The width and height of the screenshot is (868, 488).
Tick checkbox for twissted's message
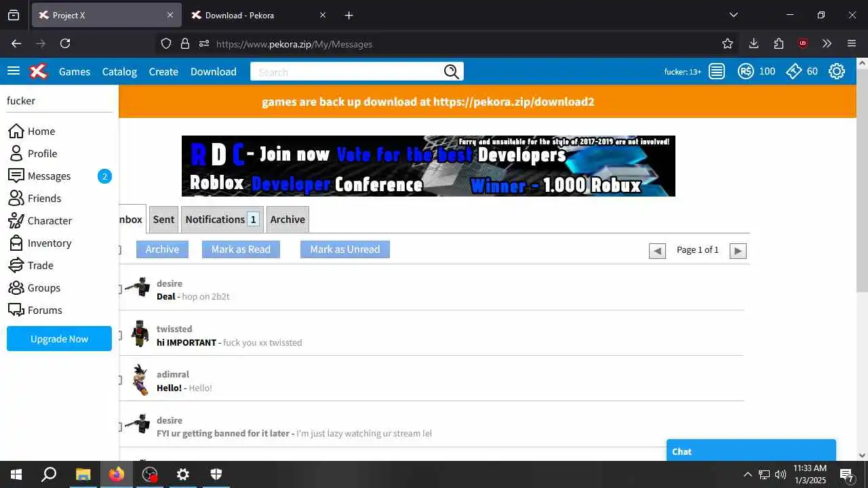119,335
